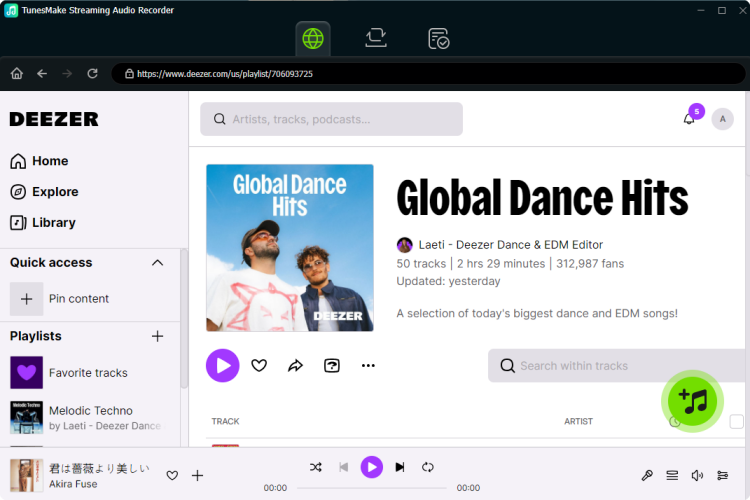
Task: Open the Favorite tracks playlist
Action: click(69, 373)
